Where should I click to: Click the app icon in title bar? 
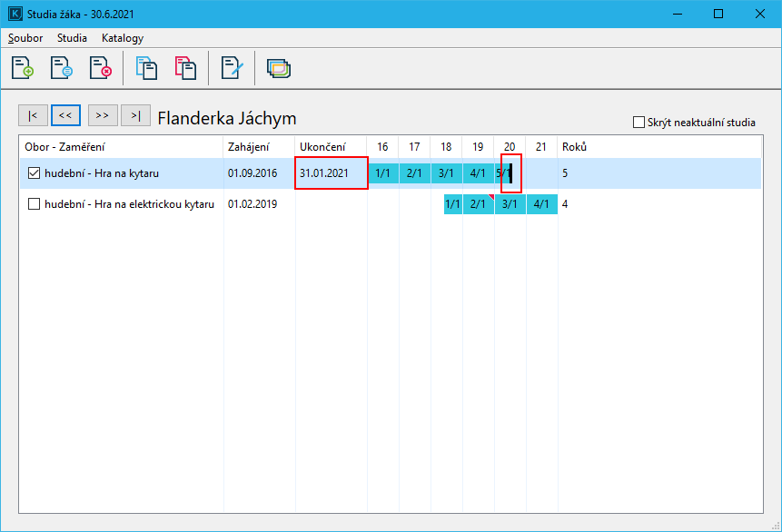15,14
